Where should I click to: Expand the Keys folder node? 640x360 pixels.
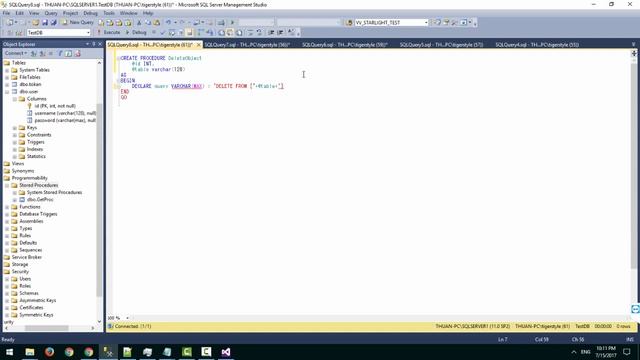pos(15,128)
